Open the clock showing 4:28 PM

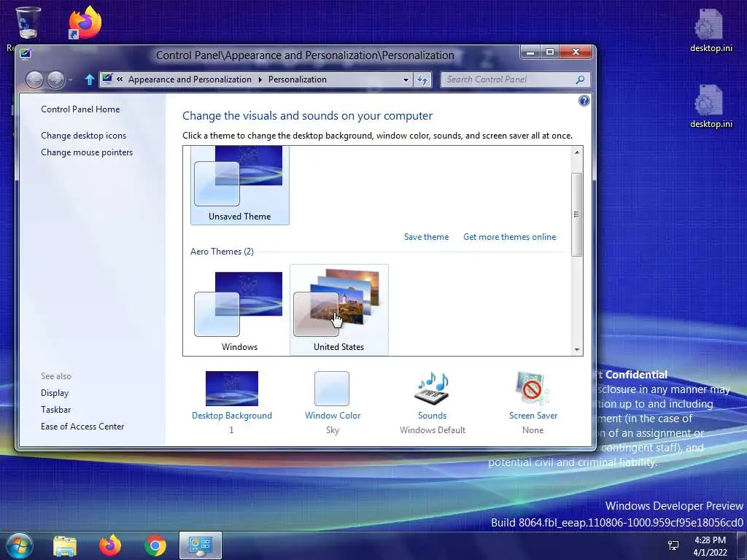click(x=710, y=546)
